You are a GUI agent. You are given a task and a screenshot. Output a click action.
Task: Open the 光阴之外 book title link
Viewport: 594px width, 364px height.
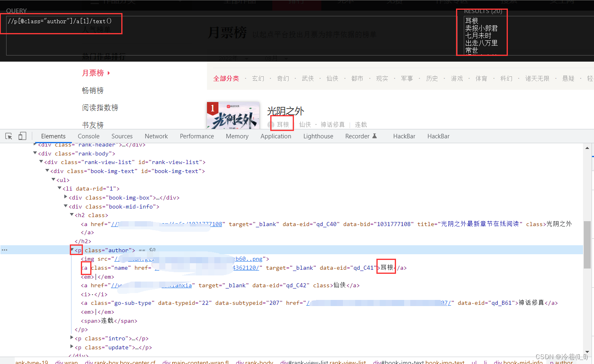286,111
